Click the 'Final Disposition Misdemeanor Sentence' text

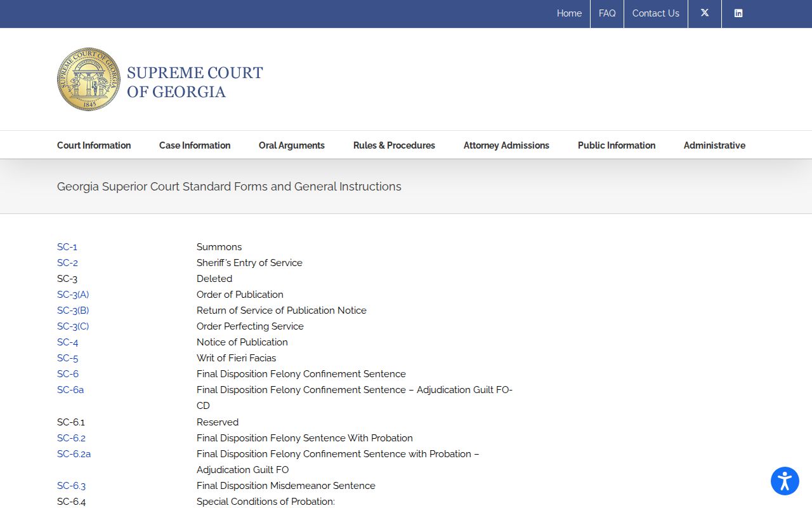pyautogui.click(x=286, y=486)
